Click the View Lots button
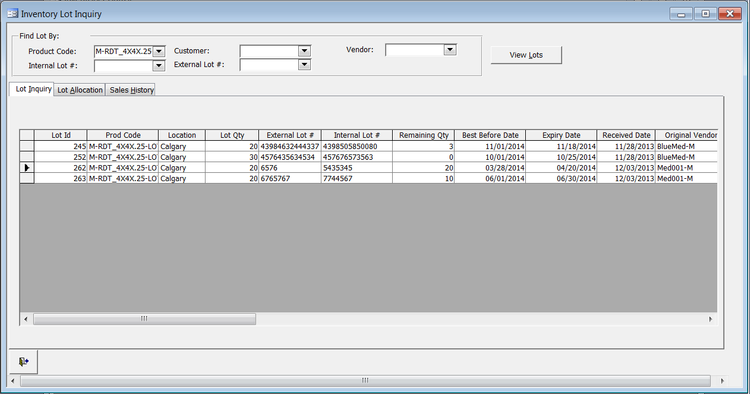Viewport: 750px width, 394px height. pyautogui.click(x=526, y=55)
